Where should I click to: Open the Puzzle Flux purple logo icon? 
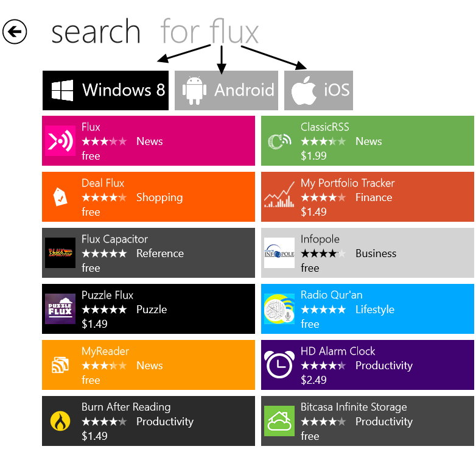[x=60, y=309]
